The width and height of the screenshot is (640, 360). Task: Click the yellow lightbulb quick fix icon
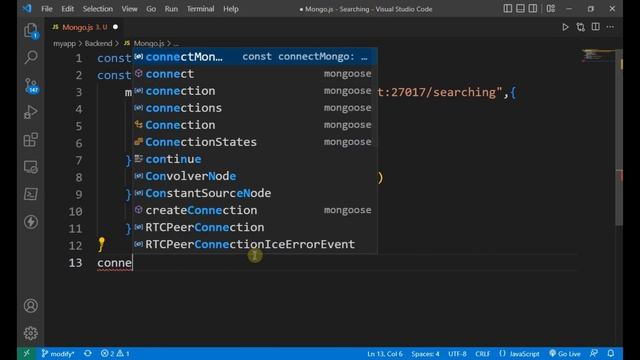[101, 244]
